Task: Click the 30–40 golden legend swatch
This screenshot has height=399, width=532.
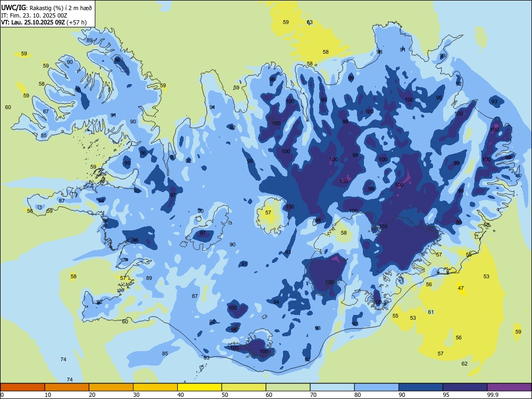Action: coord(155,387)
